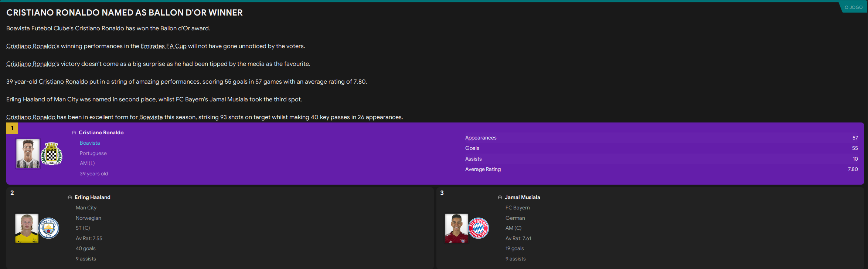868x269 pixels.
Task: Follow the FC Bayern link in the article text
Action: click(x=190, y=100)
